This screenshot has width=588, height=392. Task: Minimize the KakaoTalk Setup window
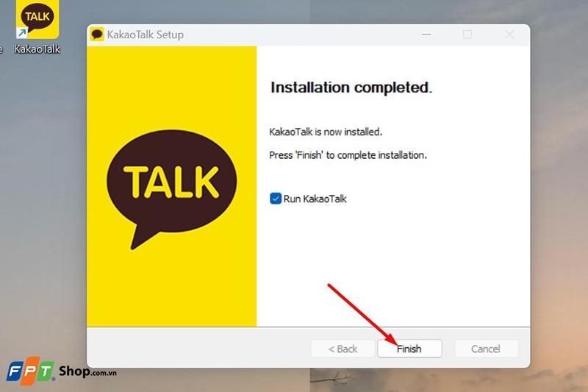pyautogui.click(x=426, y=35)
